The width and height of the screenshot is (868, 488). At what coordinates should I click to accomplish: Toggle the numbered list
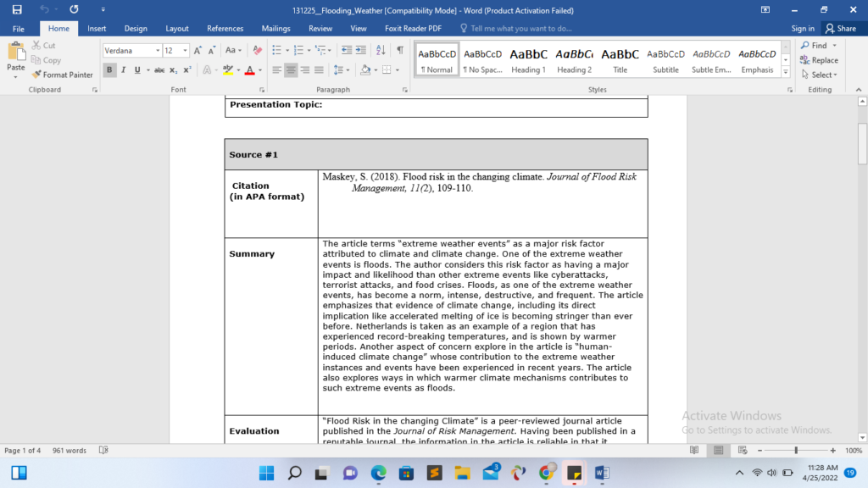click(x=298, y=49)
